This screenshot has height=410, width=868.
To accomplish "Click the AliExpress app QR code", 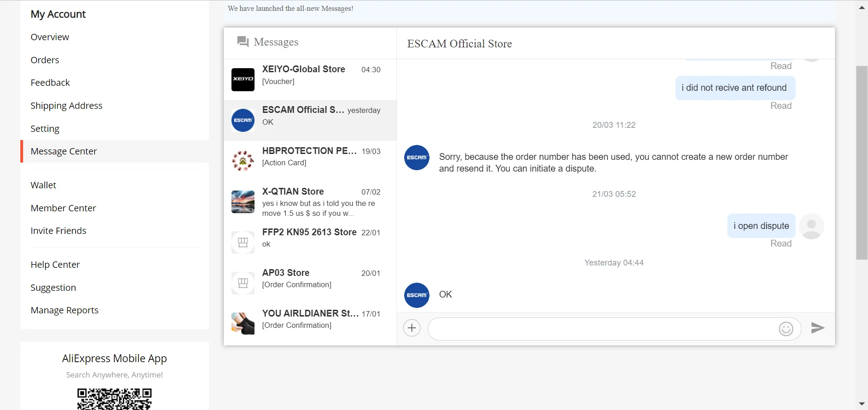I will coord(114,399).
